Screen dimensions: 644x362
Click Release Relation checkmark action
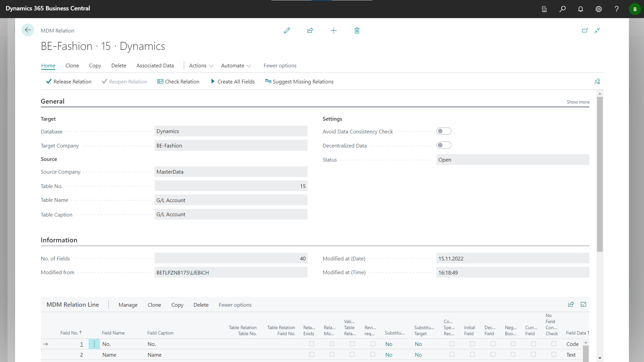tap(69, 81)
